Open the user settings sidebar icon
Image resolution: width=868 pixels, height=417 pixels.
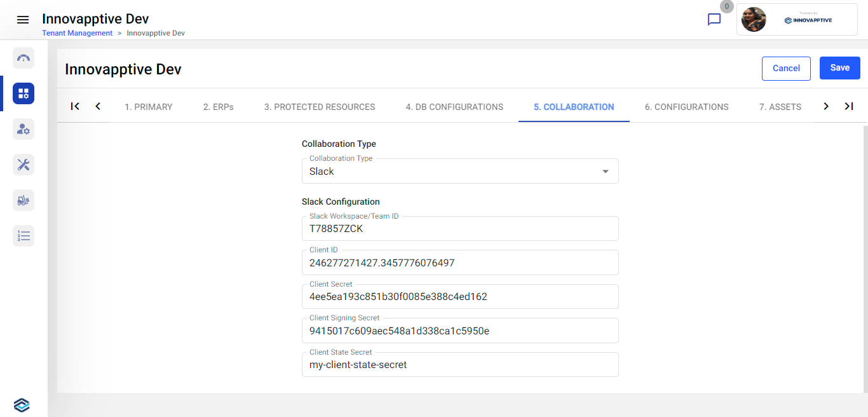pyautogui.click(x=24, y=129)
